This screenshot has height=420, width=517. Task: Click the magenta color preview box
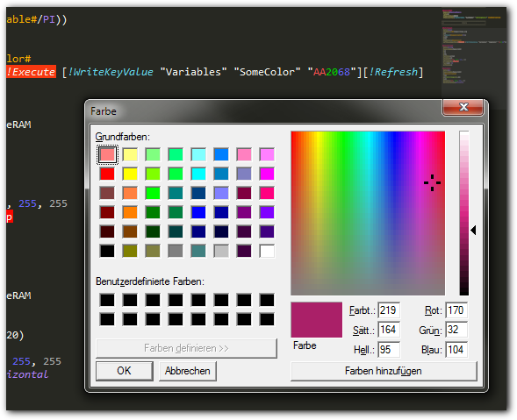coord(316,319)
